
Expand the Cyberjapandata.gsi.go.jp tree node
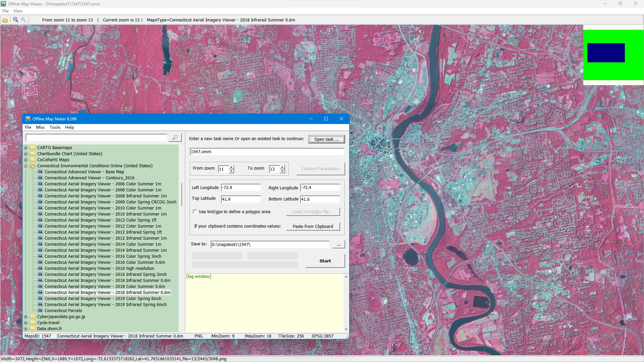point(26,316)
